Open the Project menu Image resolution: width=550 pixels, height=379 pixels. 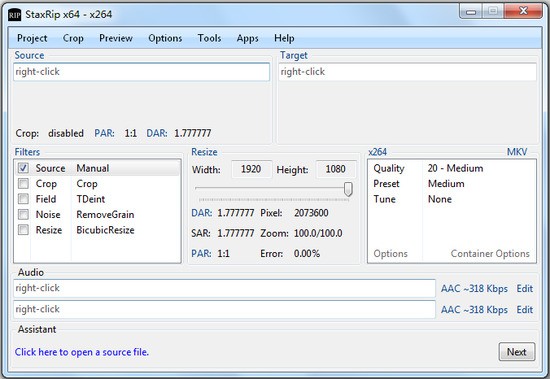(32, 38)
